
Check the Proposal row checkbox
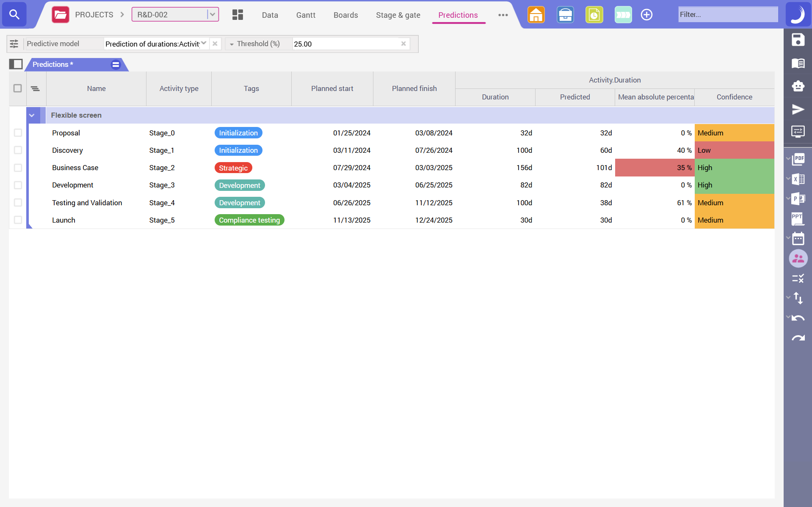coord(18,133)
